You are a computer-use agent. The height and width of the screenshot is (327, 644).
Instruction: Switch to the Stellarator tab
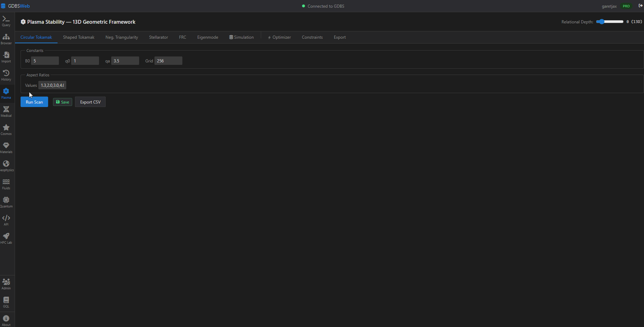[158, 37]
